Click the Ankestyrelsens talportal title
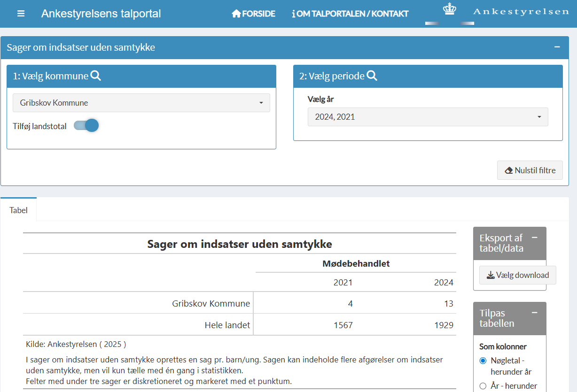 (101, 14)
